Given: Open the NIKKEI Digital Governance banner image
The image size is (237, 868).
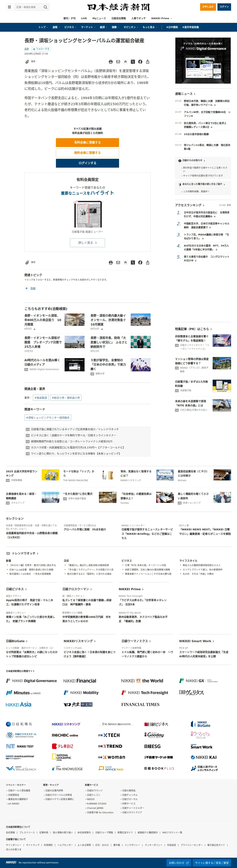Looking at the screenshot, I should pyautogui.click(x=203, y=61).
